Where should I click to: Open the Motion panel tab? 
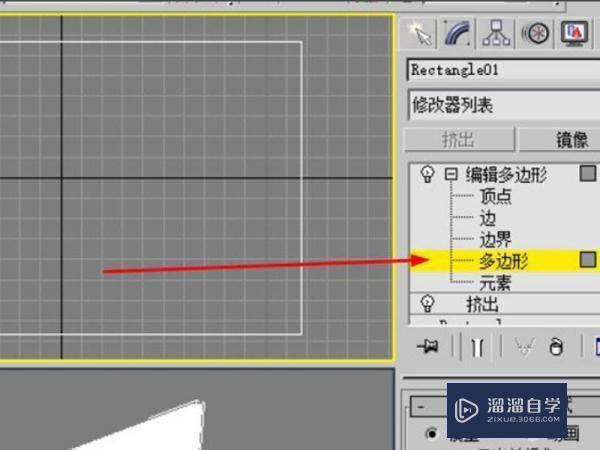[535, 34]
